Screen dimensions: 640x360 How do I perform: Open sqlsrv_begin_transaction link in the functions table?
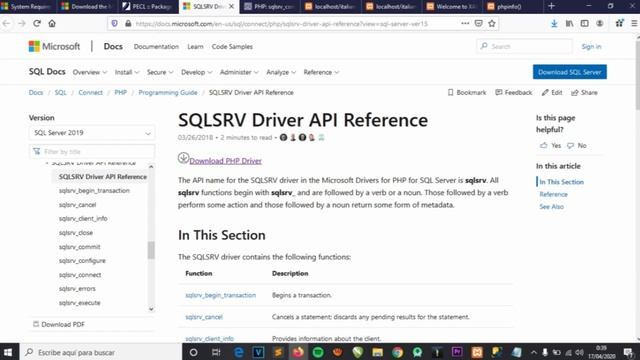(220, 295)
